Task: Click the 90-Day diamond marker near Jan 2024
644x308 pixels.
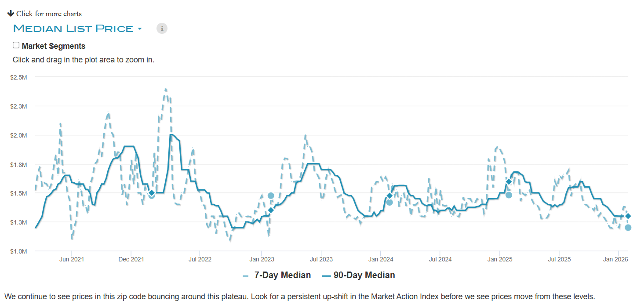Action: tap(389, 196)
